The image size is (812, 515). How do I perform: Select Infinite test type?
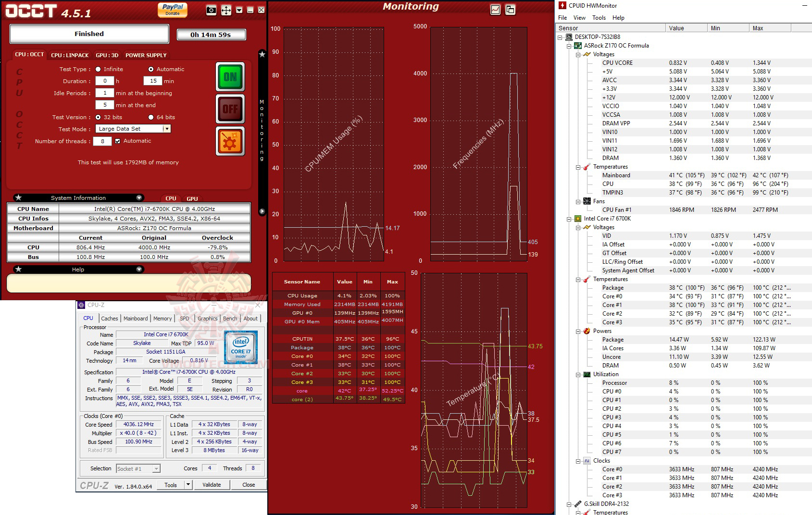[98, 69]
